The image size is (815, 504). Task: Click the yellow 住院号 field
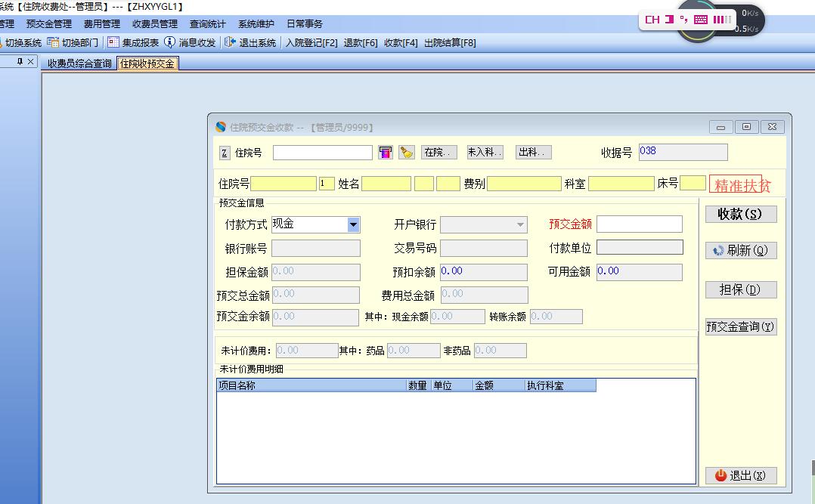click(x=284, y=184)
